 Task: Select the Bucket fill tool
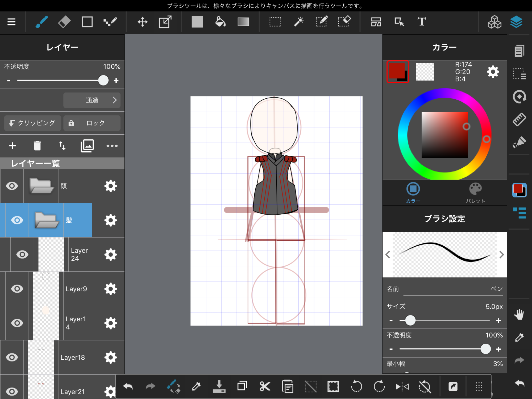click(x=220, y=22)
